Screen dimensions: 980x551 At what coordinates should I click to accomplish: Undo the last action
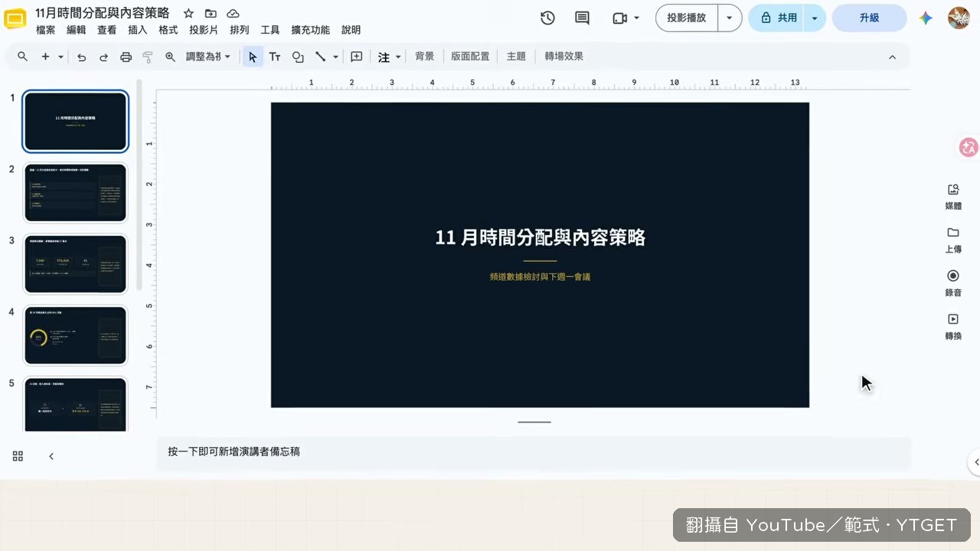click(x=81, y=57)
